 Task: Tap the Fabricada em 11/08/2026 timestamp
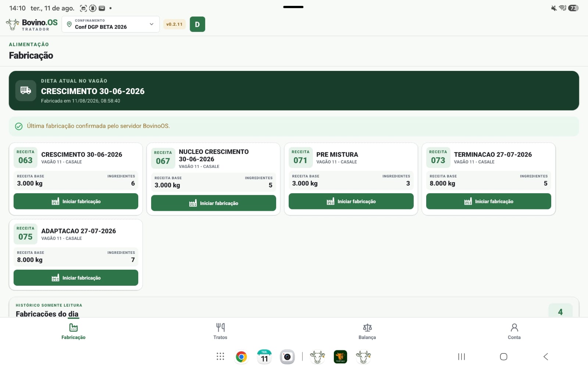[81, 101]
